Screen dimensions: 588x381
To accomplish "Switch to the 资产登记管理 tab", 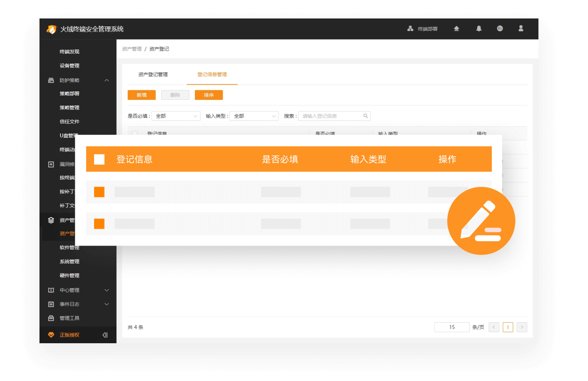I will (153, 74).
